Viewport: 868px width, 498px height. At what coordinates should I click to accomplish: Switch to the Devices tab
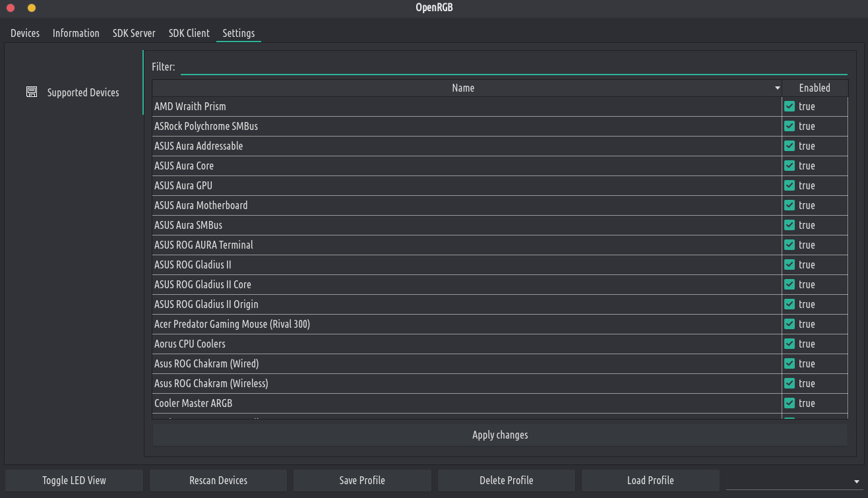tap(25, 33)
